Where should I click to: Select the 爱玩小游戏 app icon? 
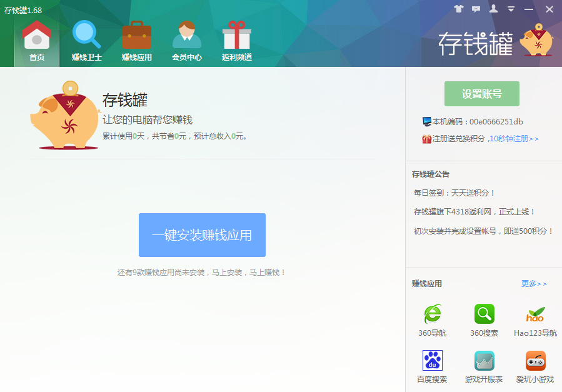[x=534, y=361]
